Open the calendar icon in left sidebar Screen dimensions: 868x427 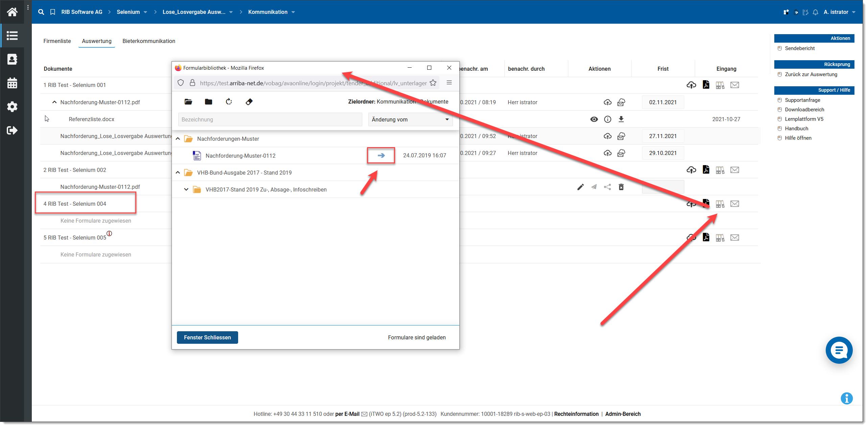(x=12, y=83)
